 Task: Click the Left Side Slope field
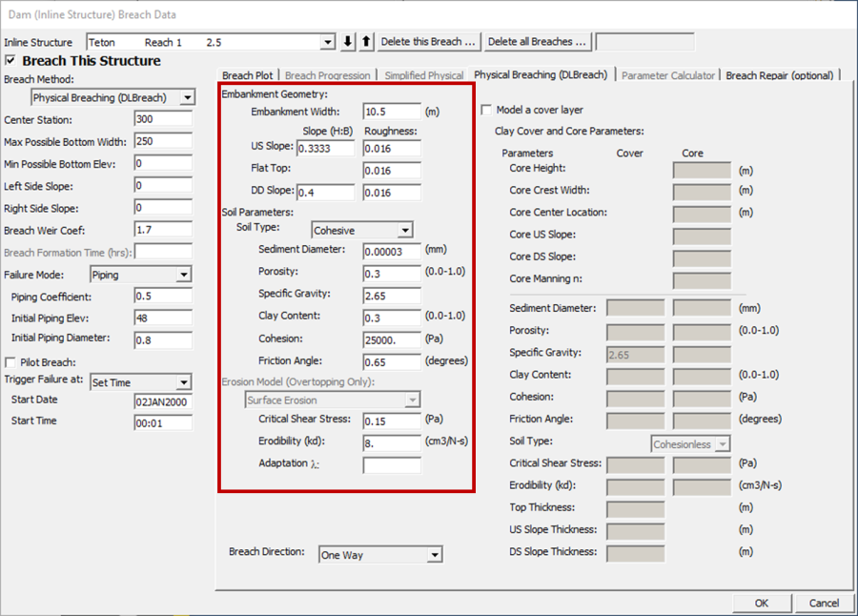163,186
